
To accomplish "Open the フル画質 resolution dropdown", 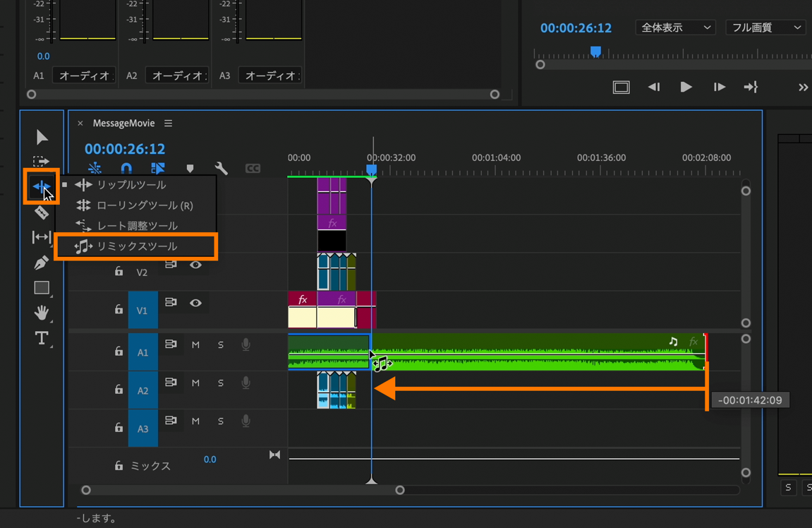I will click(x=766, y=28).
